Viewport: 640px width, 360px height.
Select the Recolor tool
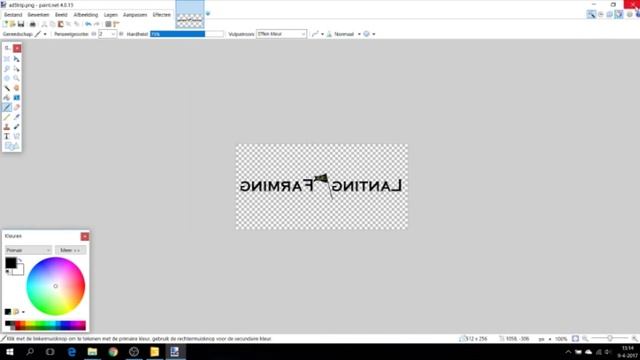pos(17,127)
